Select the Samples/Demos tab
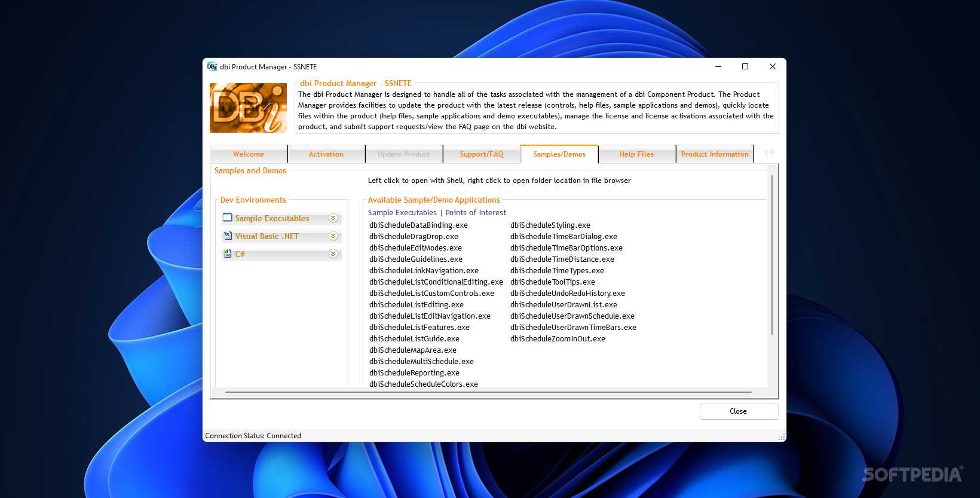 point(559,154)
